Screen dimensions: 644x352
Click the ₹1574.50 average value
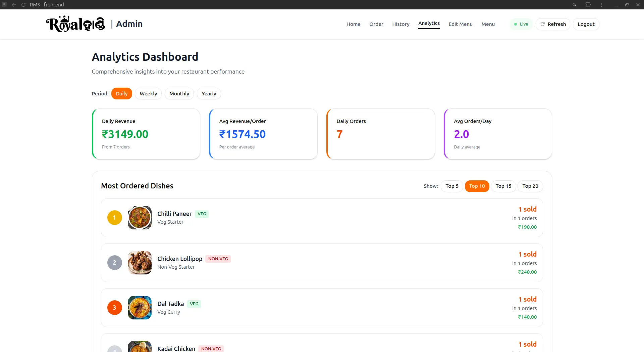[243, 134]
